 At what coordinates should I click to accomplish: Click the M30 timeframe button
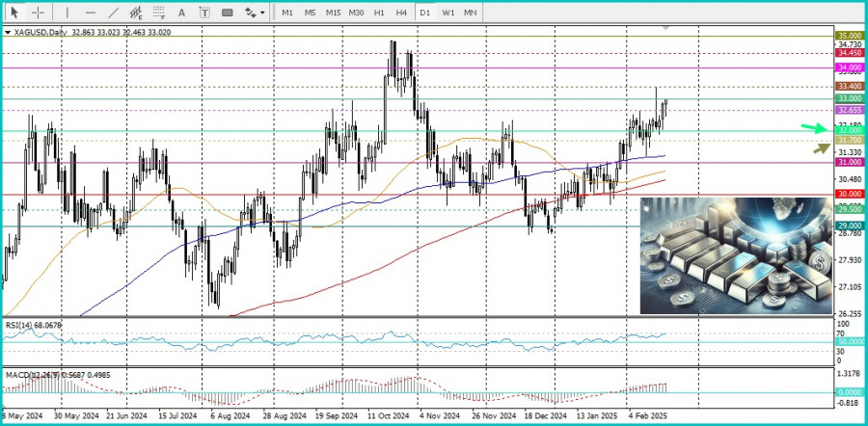[x=356, y=13]
